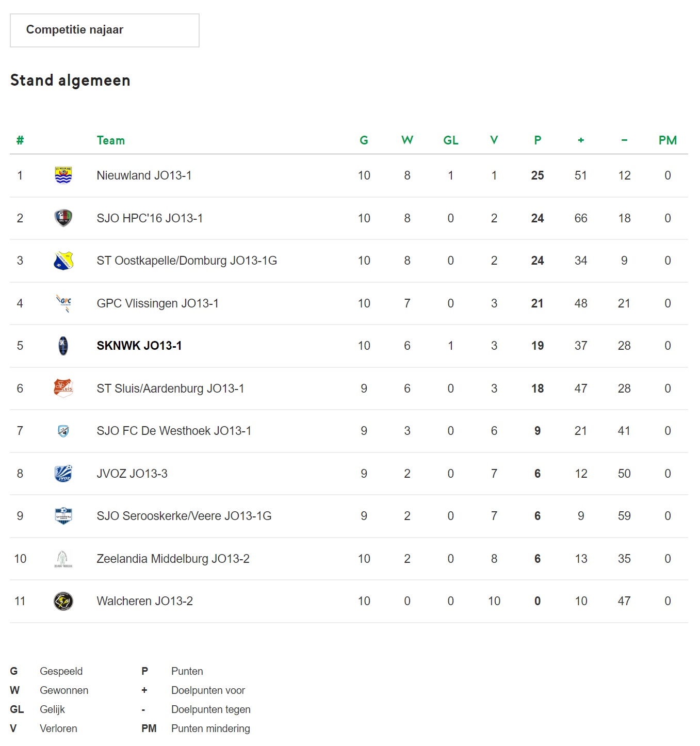Click the Walcheren black round logo

[x=63, y=601]
